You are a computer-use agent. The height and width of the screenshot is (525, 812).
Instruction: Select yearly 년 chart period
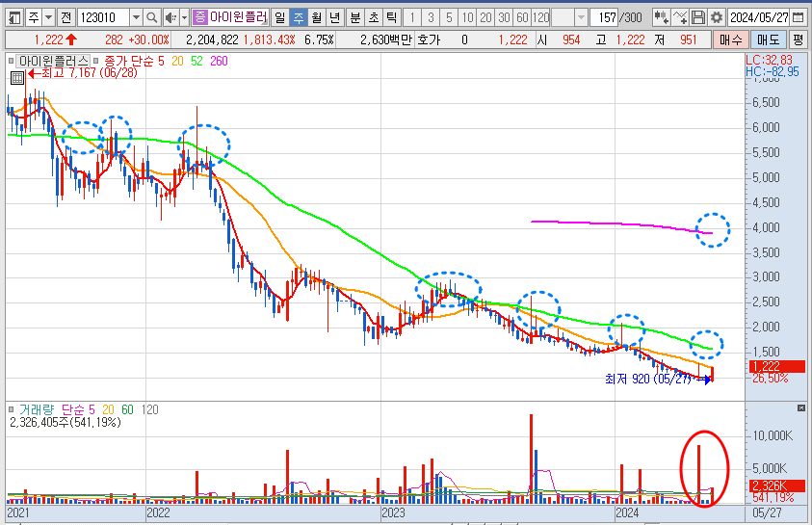click(x=335, y=18)
